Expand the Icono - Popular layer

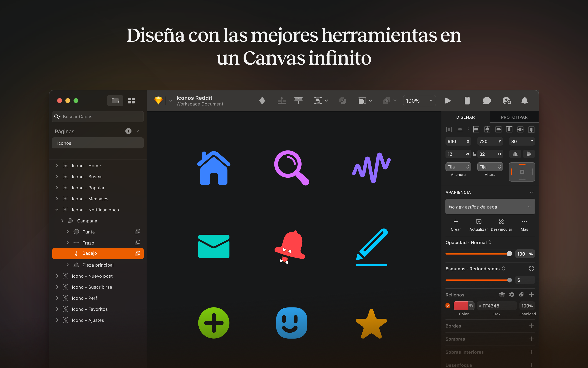[x=57, y=188]
